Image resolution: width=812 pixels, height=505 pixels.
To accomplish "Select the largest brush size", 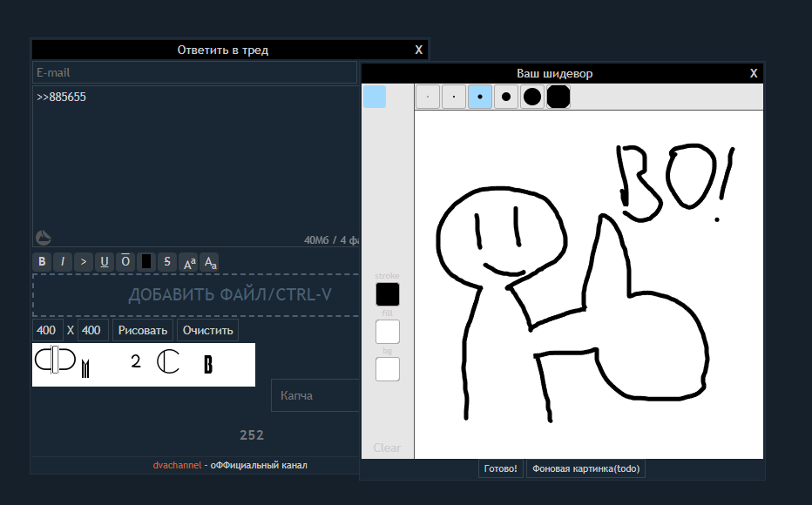I will coord(558,97).
